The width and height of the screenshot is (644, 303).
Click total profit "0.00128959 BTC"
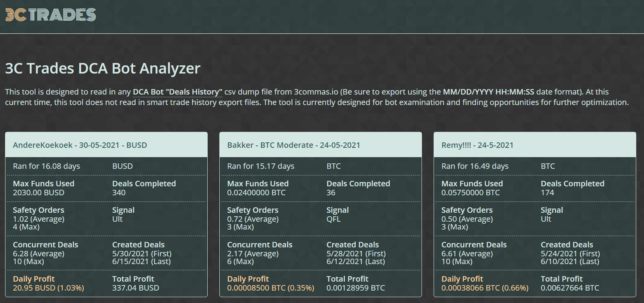coord(356,288)
